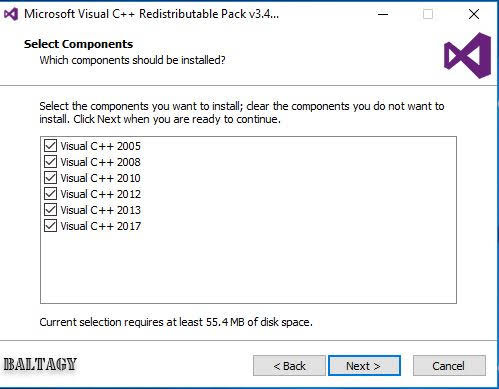
Task: Click the 'Select Components' heading
Action: click(x=78, y=44)
